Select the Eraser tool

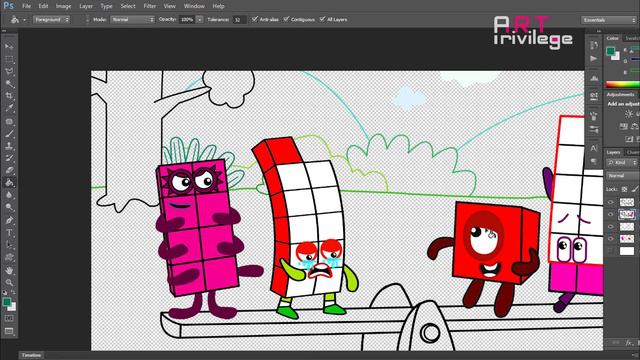(9, 170)
